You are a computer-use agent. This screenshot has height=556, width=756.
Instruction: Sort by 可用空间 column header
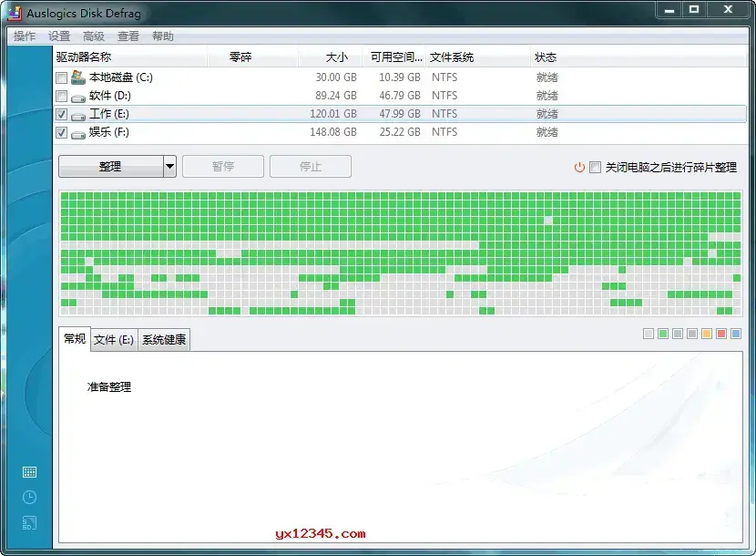pos(395,57)
